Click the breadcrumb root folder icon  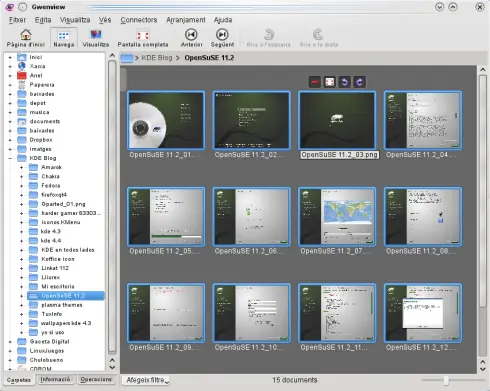[x=127, y=58]
